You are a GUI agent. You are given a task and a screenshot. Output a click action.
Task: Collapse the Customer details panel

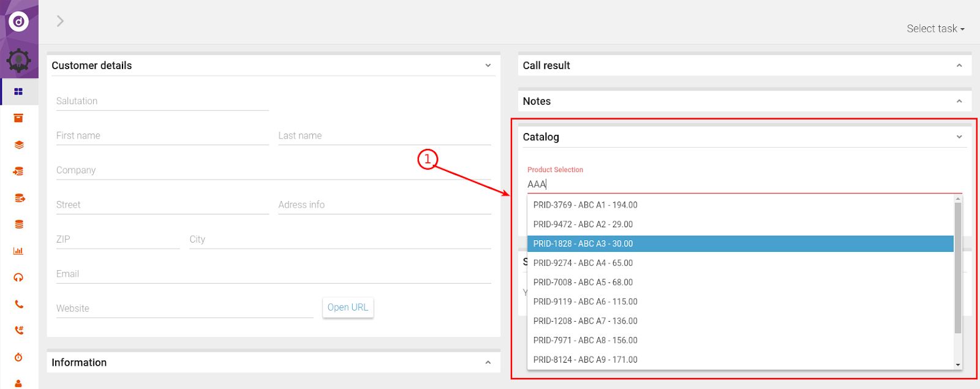point(488,66)
